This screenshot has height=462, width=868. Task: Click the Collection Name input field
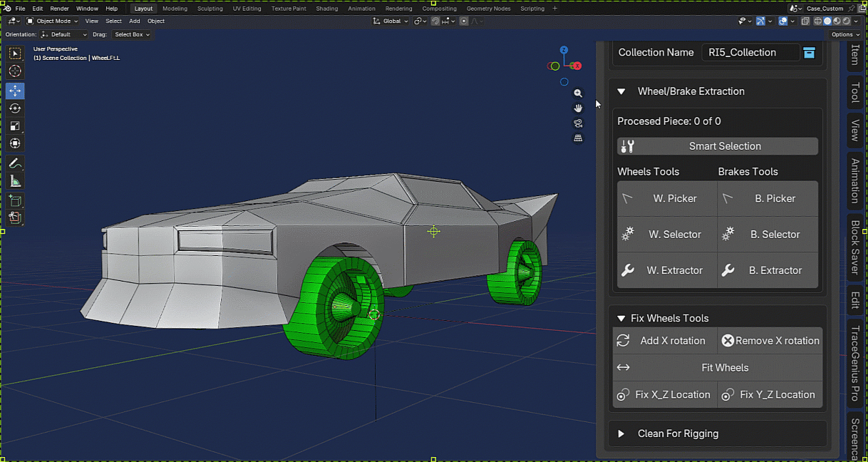point(750,52)
